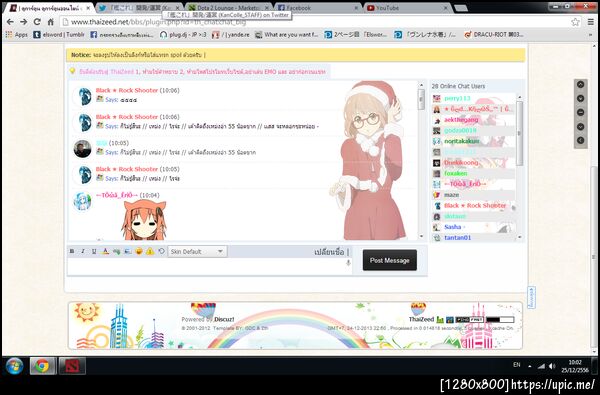This screenshot has width=600, height=395.
Task: Go back in browser history
Action: (10, 22)
